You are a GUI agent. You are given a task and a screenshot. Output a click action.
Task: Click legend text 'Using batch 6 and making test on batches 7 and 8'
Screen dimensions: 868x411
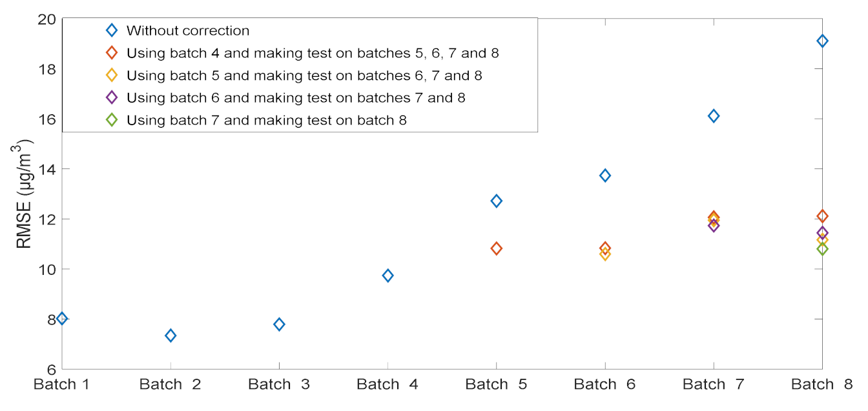(x=296, y=97)
